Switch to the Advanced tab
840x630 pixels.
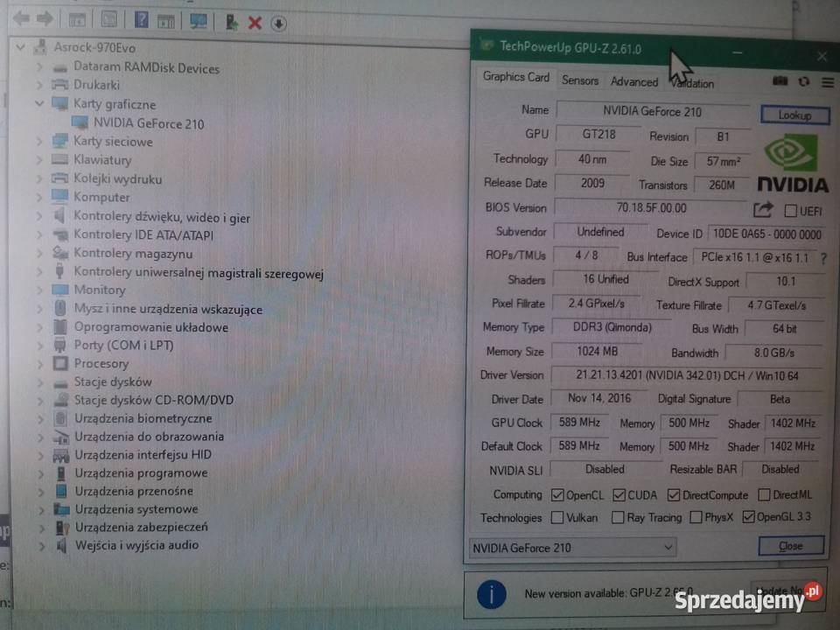(x=634, y=81)
